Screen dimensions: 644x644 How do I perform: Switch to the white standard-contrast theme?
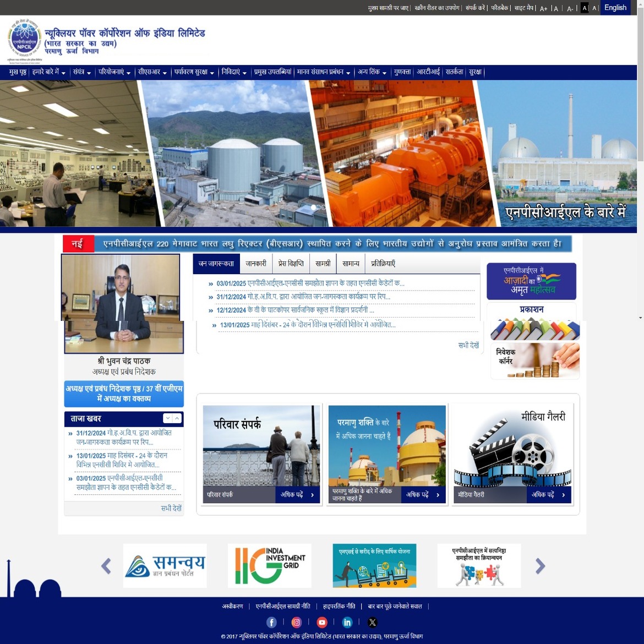tap(594, 8)
